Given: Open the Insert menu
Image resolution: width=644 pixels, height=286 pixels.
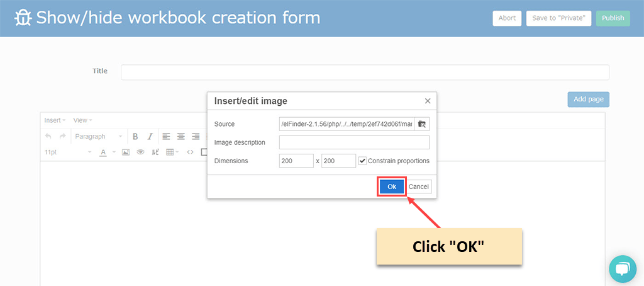Looking at the screenshot, I should pos(55,120).
